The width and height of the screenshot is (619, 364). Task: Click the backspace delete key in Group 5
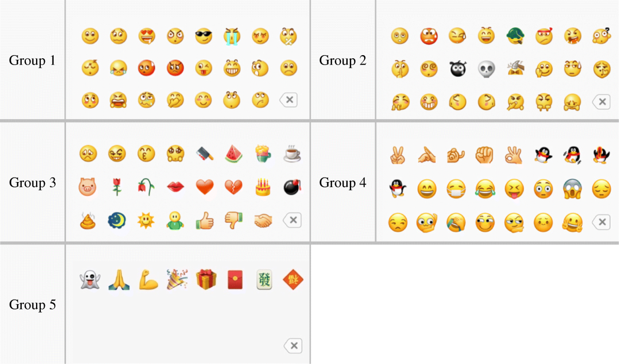point(293,345)
